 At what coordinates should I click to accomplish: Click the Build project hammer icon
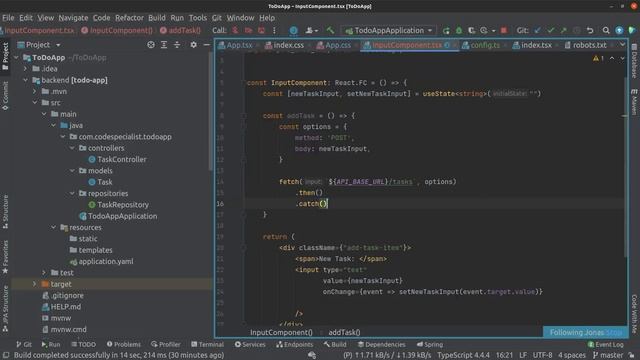(x=330, y=30)
